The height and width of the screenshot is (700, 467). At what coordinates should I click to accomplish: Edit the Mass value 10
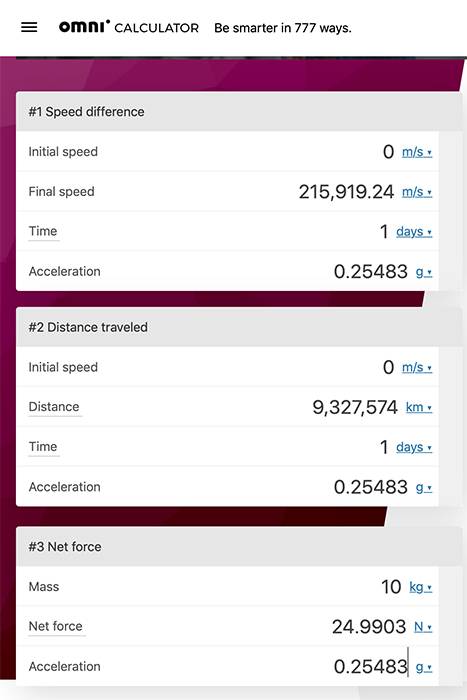tap(391, 587)
